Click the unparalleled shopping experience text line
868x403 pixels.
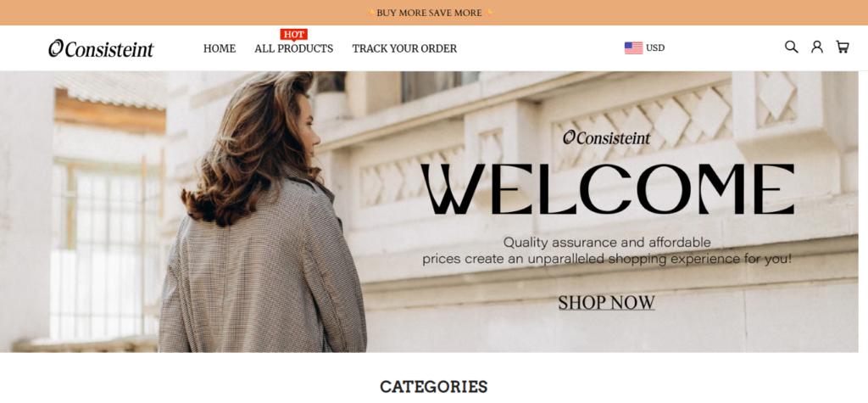tap(607, 259)
